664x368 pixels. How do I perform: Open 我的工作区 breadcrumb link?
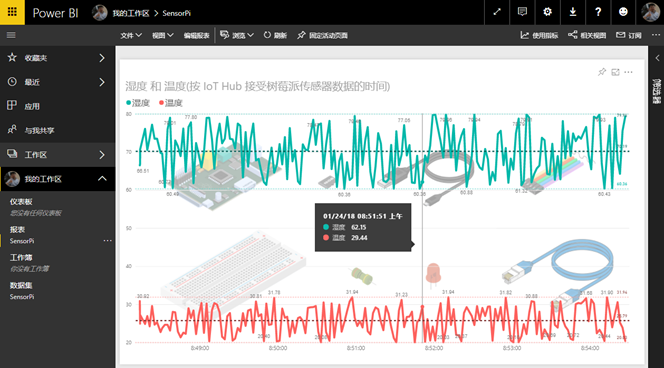(x=130, y=14)
